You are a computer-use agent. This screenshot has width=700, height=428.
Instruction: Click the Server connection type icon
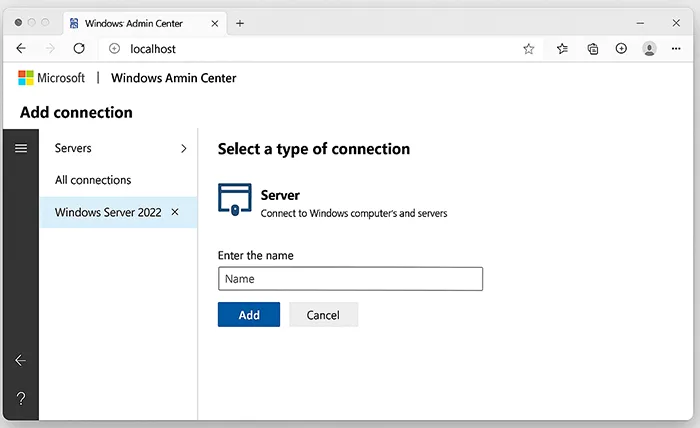pos(235,200)
